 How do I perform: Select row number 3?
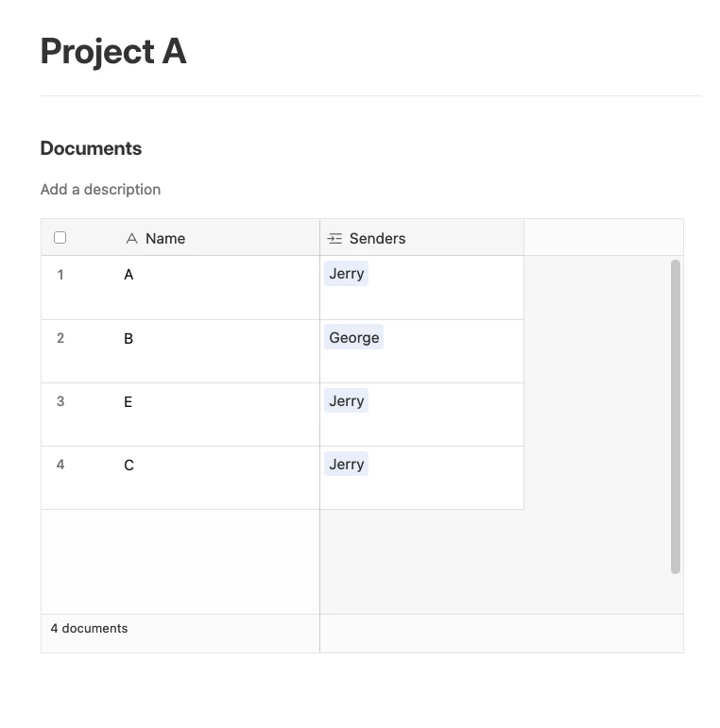pos(60,401)
